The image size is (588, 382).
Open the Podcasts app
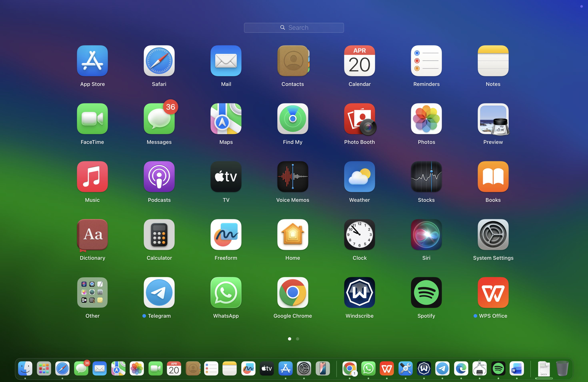tap(159, 177)
